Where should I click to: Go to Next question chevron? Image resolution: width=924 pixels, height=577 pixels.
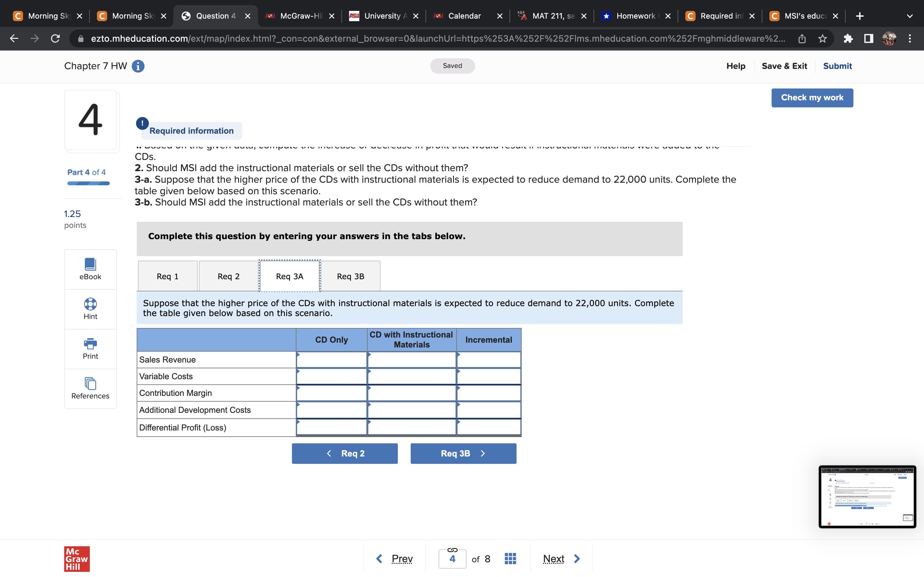click(x=577, y=559)
